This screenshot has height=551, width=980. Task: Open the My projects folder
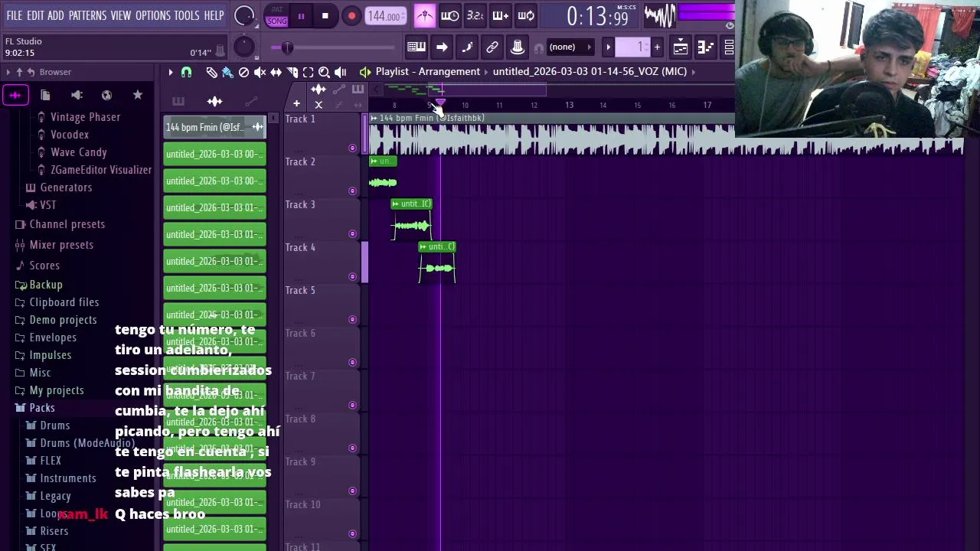pos(57,390)
